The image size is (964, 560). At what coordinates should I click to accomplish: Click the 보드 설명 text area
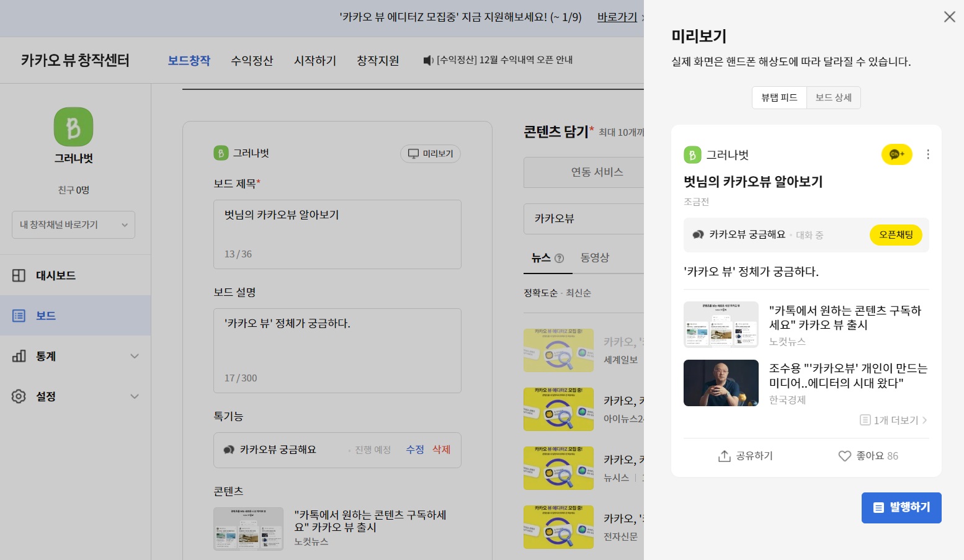(x=337, y=350)
